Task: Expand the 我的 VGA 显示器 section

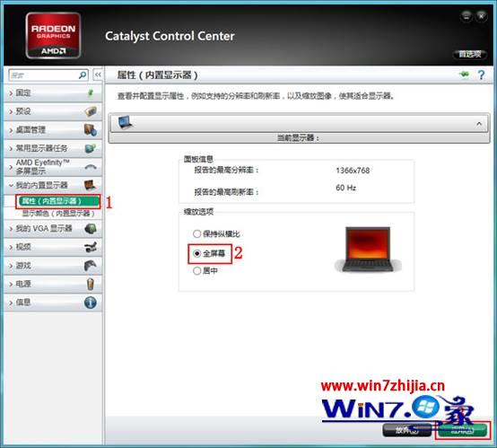Action: click(x=53, y=228)
